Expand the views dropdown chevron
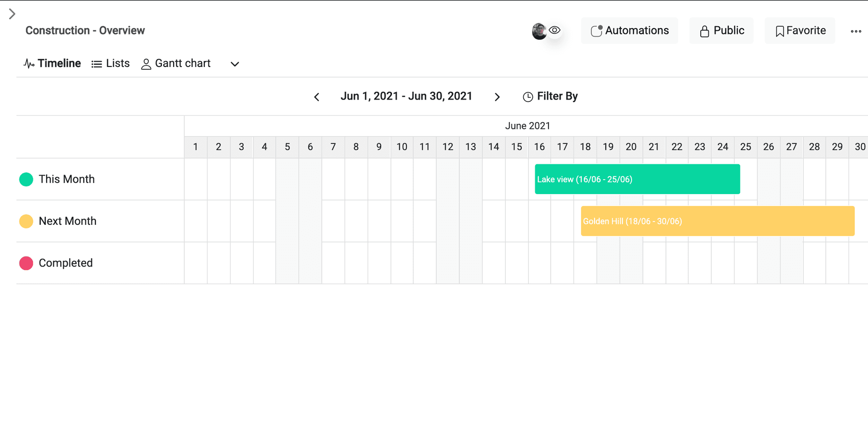 [235, 64]
